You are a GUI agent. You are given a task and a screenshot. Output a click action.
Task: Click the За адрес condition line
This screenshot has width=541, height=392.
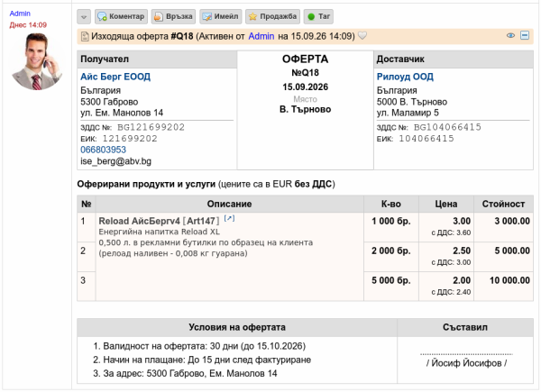point(190,373)
